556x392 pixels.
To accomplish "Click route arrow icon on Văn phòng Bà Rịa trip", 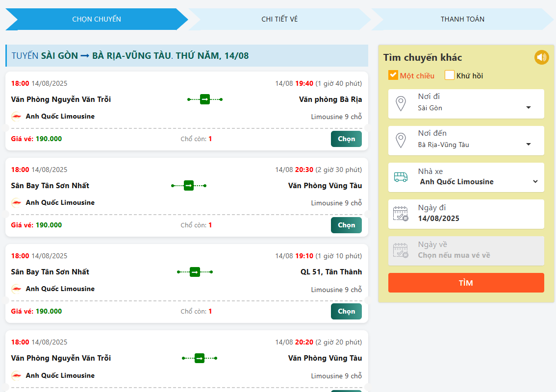I will pos(205,99).
